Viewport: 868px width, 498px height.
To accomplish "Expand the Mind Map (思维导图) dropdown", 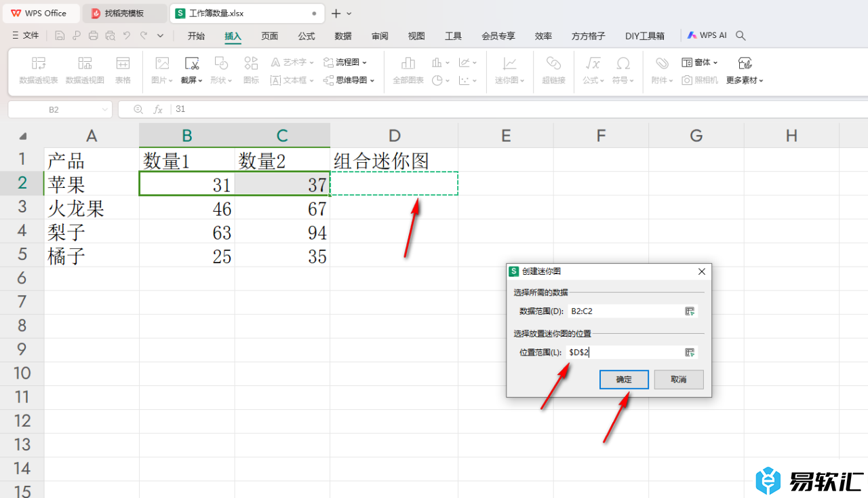I will click(372, 80).
